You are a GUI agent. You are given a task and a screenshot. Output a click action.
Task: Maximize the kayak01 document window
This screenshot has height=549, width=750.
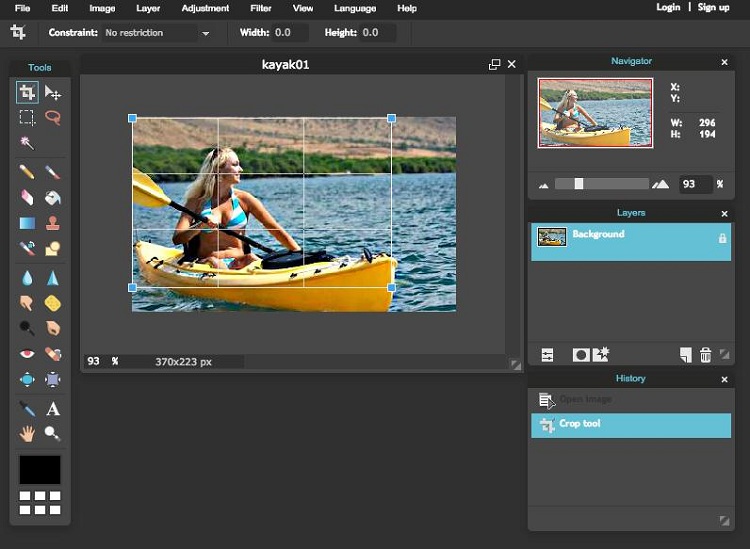click(x=494, y=64)
